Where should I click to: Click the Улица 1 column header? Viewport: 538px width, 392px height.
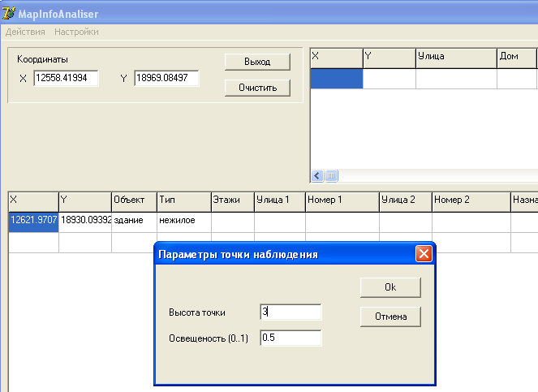point(280,202)
